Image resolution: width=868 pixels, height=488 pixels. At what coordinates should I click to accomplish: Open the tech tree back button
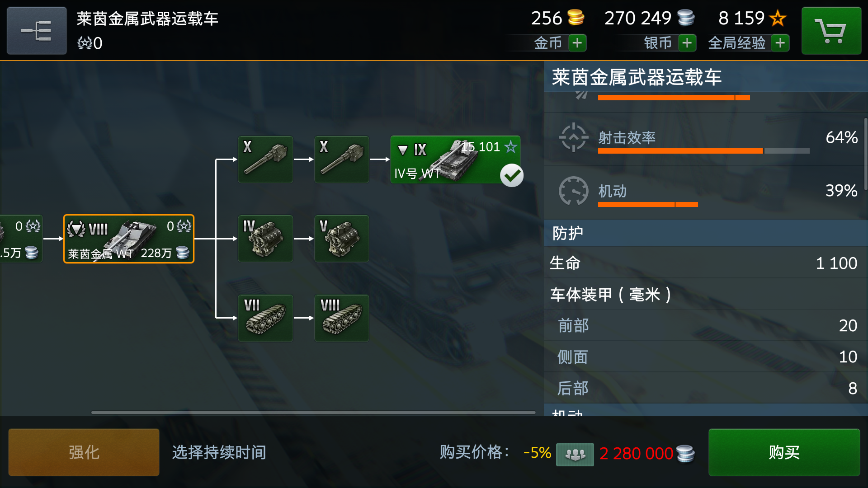(x=37, y=31)
